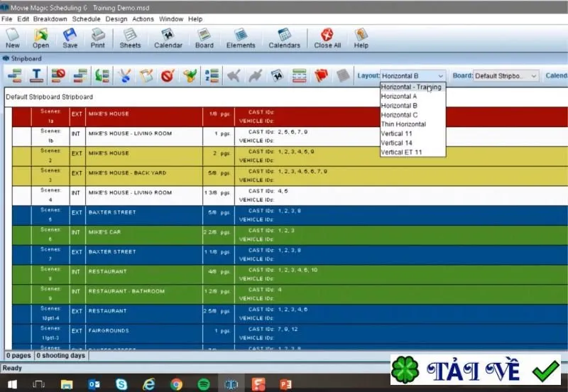
Task: Click the Print button
Action: 97,38
